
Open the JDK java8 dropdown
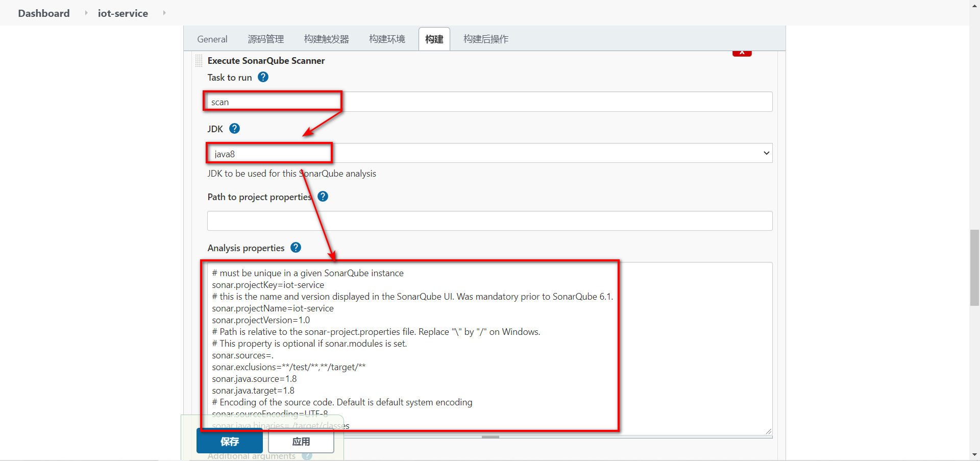489,153
